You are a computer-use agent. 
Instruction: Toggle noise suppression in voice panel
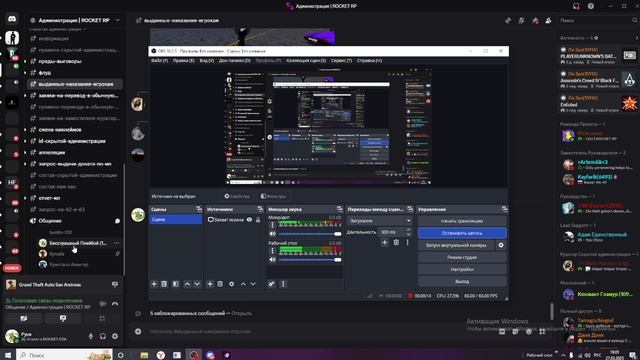103,304
